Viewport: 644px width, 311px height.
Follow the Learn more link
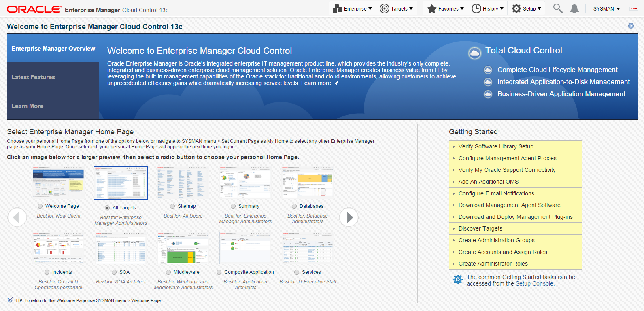[x=316, y=83]
